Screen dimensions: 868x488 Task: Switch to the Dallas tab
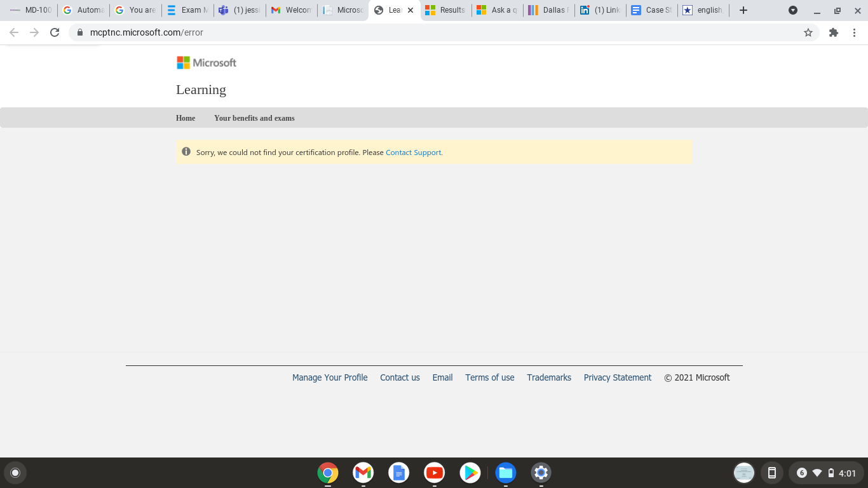(550, 10)
